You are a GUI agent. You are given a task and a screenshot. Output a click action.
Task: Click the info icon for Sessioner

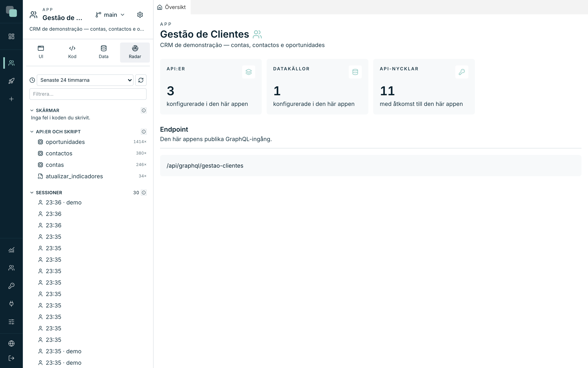point(144,193)
